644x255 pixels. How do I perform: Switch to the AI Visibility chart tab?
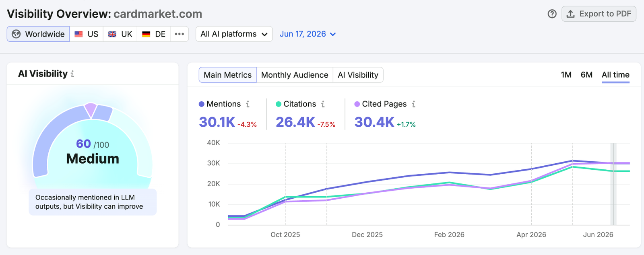coord(358,75)
